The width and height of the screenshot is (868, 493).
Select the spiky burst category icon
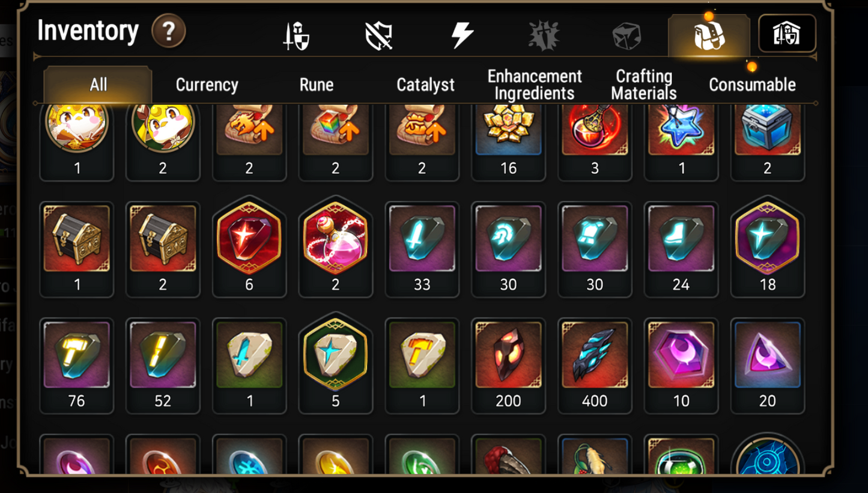pos(544,35)
